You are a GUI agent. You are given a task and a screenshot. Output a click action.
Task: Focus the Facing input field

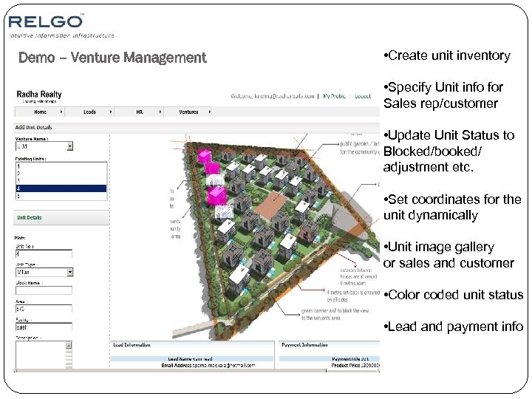(44, 327)
